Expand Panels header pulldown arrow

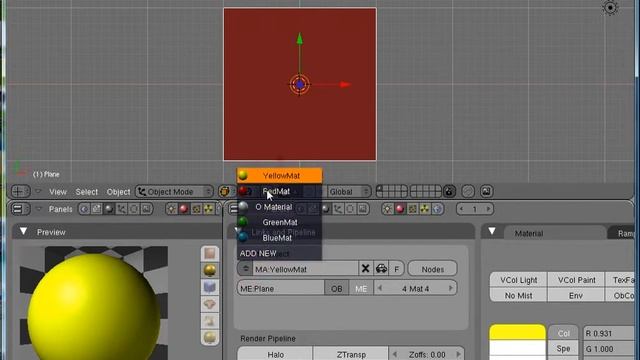(38, 209)
